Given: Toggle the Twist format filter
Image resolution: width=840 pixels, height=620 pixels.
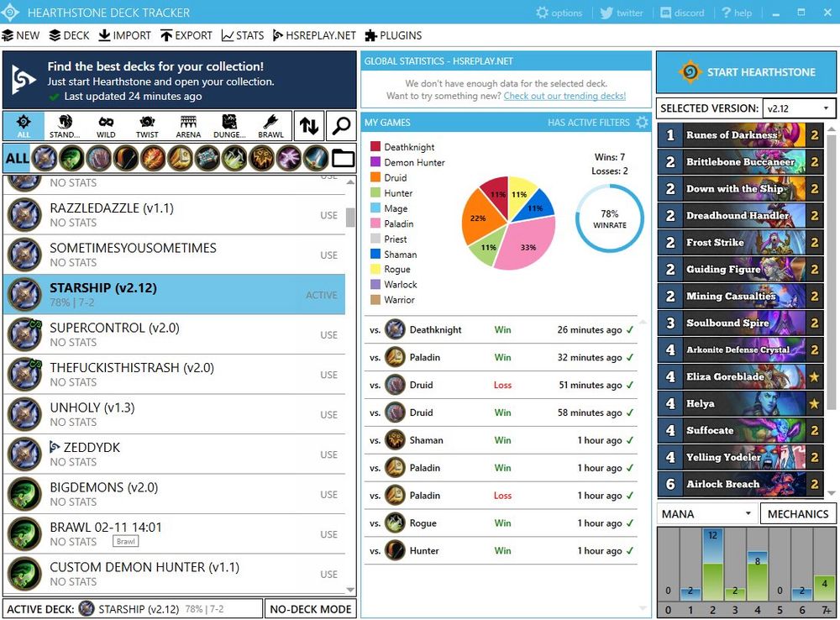Looking at the screenshot, I should (x=147, y=126).
